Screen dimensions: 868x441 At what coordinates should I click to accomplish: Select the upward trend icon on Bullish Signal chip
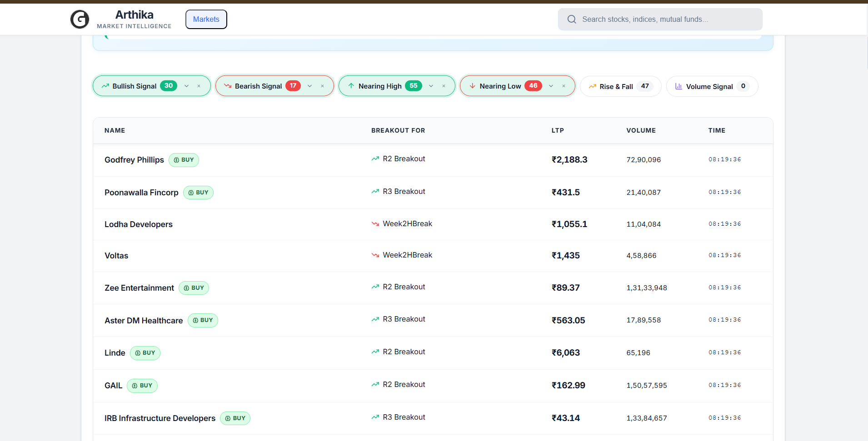pos(105,85)
